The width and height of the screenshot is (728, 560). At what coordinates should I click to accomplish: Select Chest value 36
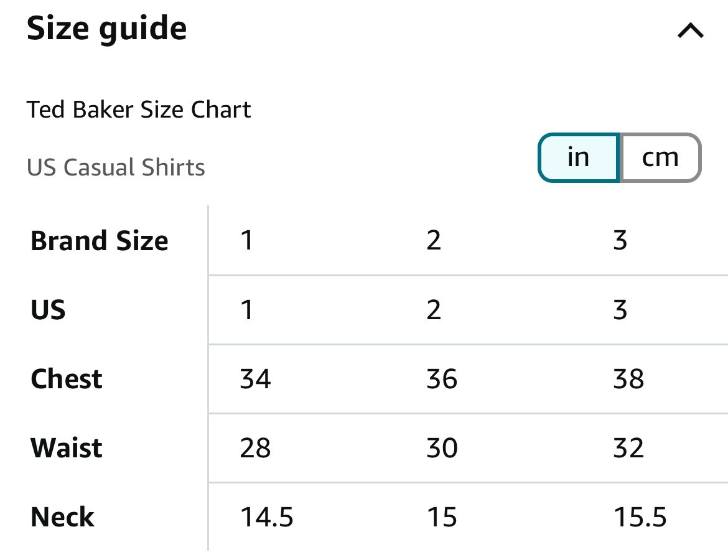(x=442, y=379)
